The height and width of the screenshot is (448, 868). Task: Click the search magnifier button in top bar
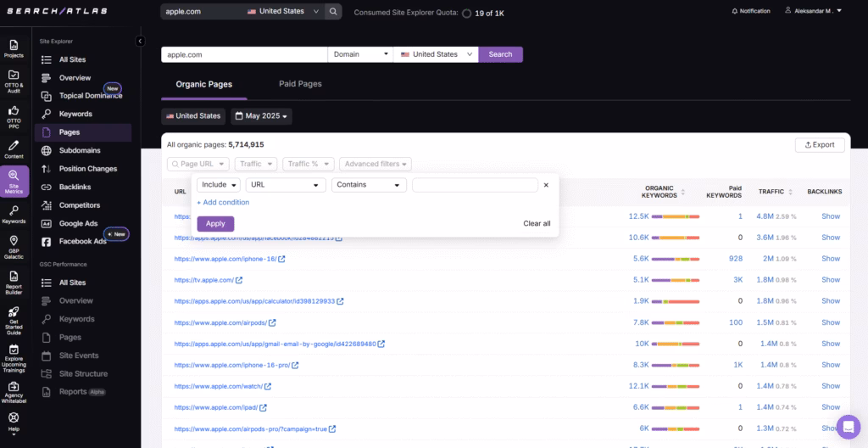(333, 12)
